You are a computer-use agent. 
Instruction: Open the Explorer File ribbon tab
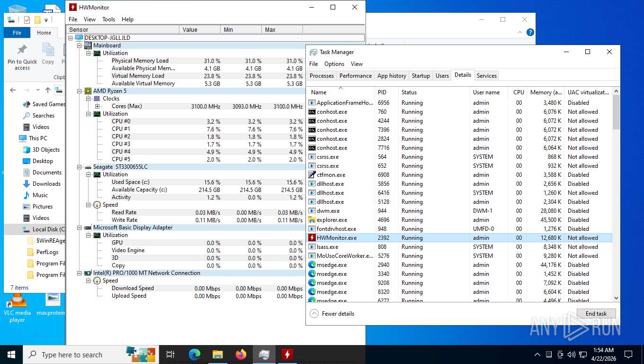coord(17,33)
